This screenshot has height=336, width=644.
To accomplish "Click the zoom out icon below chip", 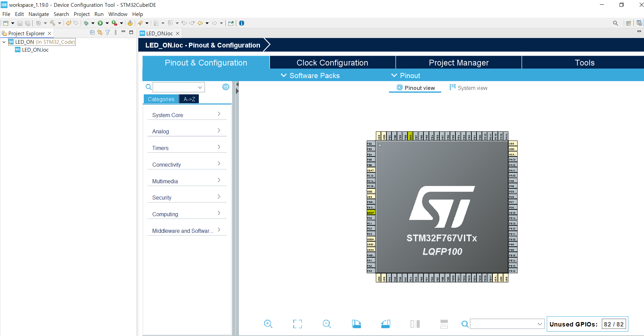I will click(x=327, y=324).
